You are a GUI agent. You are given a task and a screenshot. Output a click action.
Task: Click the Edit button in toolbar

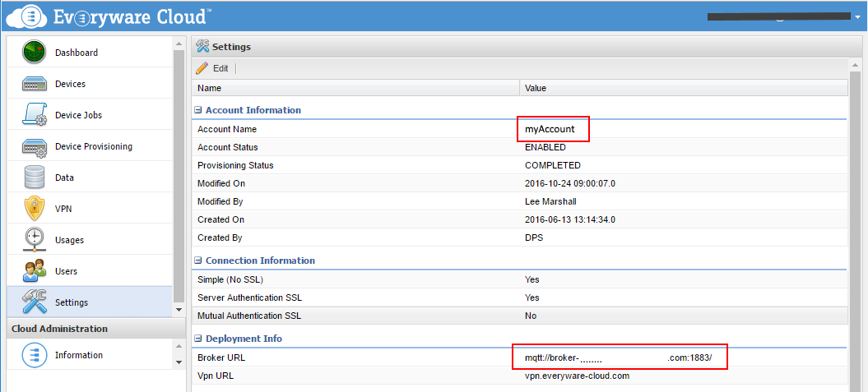tap(212, 68)
